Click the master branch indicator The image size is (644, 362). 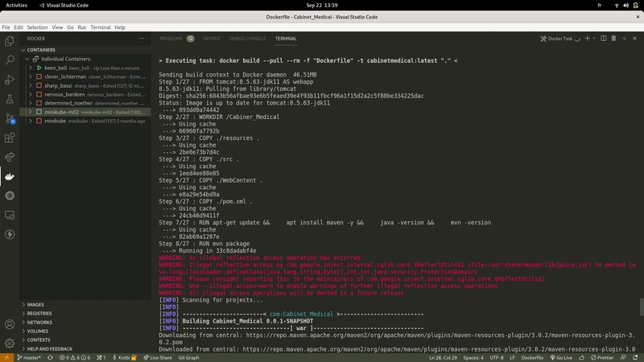pos(30,357)
